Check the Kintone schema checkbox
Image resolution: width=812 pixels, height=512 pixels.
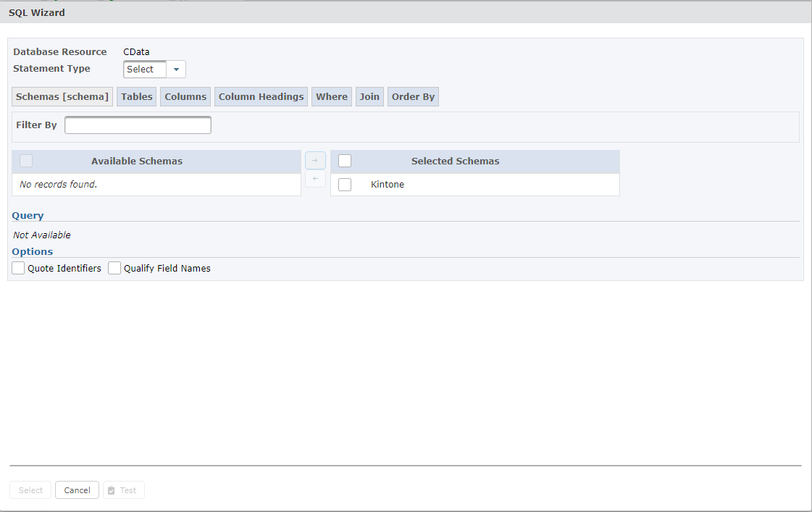345,184
